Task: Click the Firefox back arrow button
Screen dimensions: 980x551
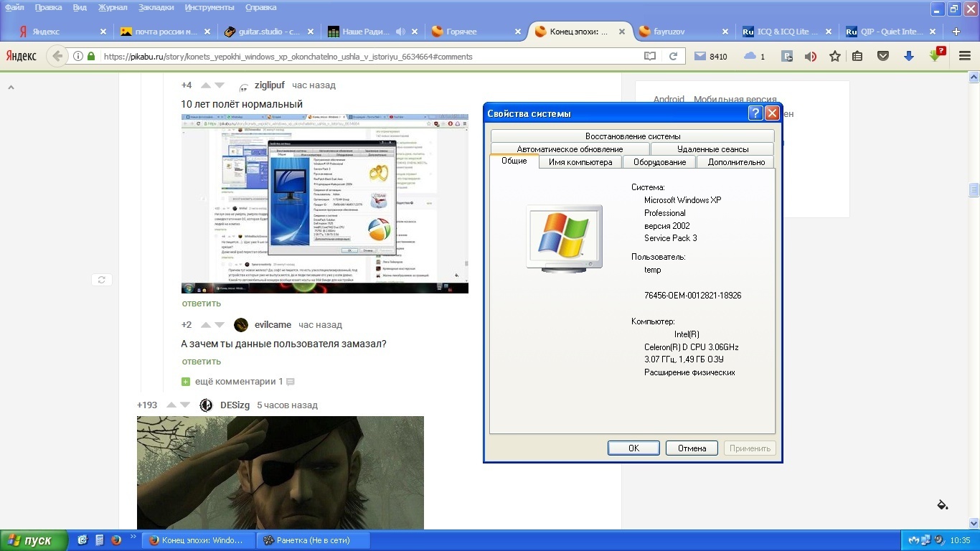Action: click(57, 56)
